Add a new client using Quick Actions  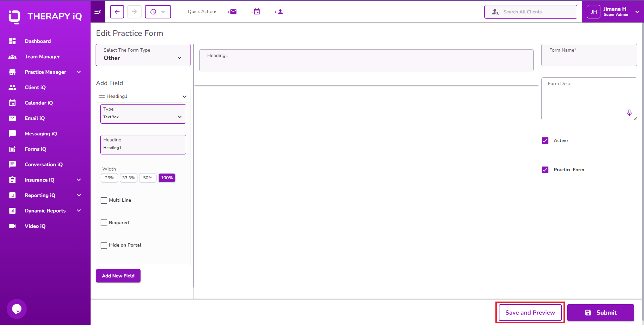(279, 11)
